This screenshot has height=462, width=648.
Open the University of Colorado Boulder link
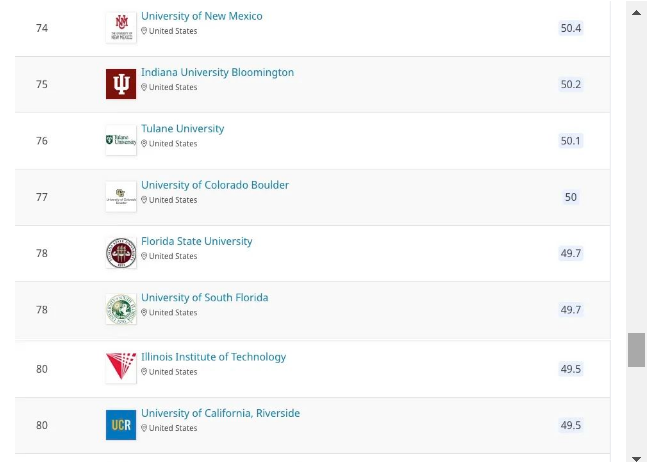click(215, 185)
